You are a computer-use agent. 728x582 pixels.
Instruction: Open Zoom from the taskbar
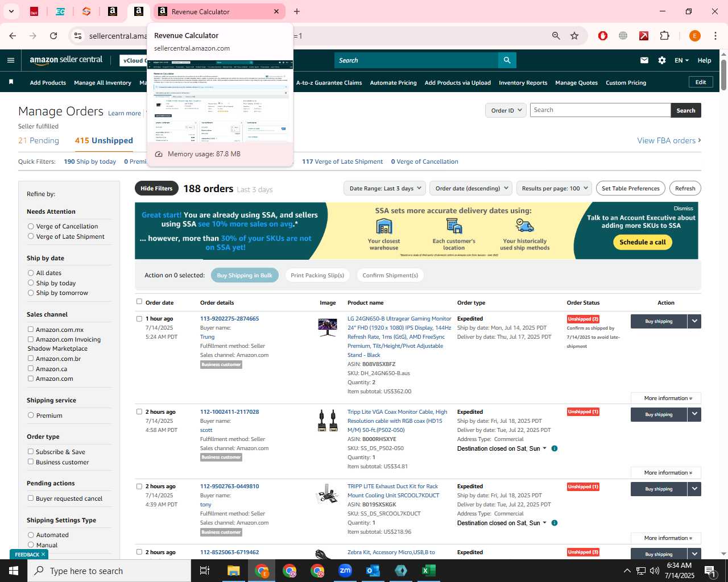[x=345, y=571]
